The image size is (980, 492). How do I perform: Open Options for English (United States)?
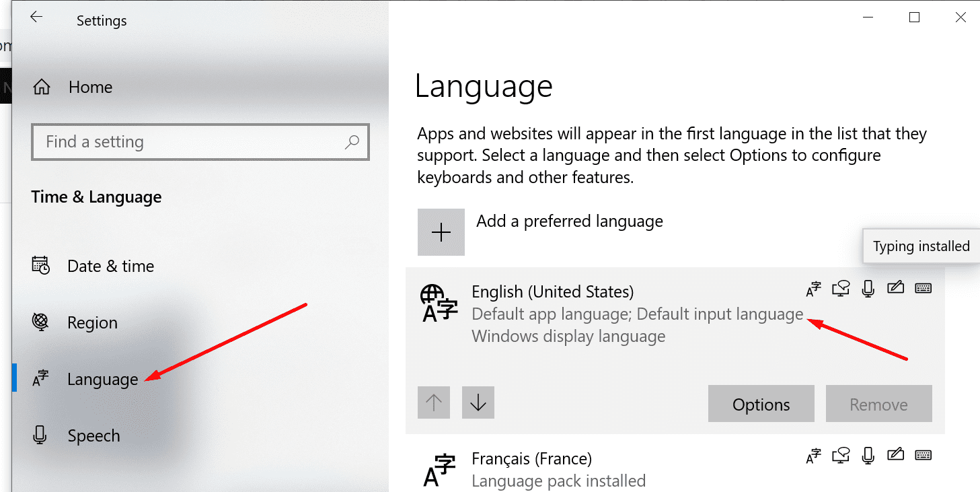pyautogui.click(x=761, y=404)
